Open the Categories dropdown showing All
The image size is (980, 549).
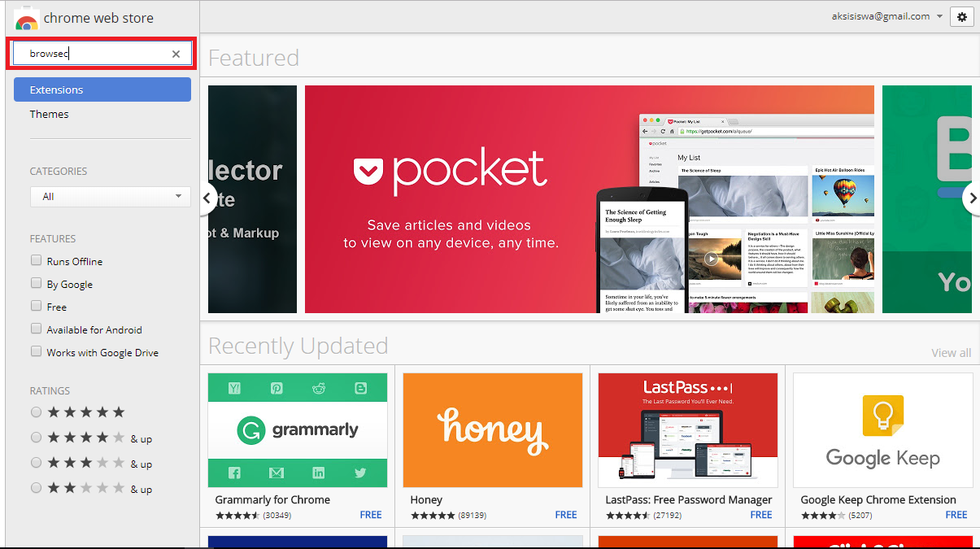point(110,196)
